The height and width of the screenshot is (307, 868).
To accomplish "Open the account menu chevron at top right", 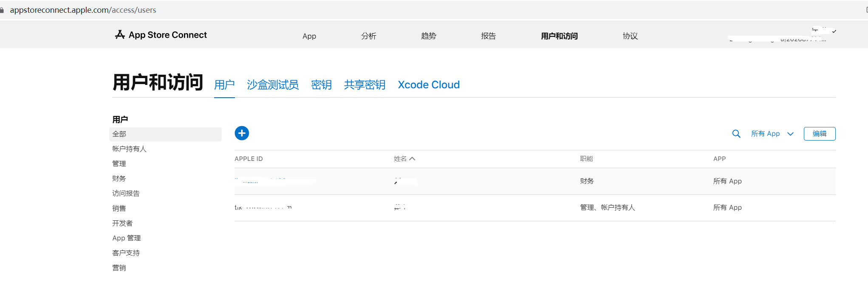I will pyautogui.click(x=834, y=31).
